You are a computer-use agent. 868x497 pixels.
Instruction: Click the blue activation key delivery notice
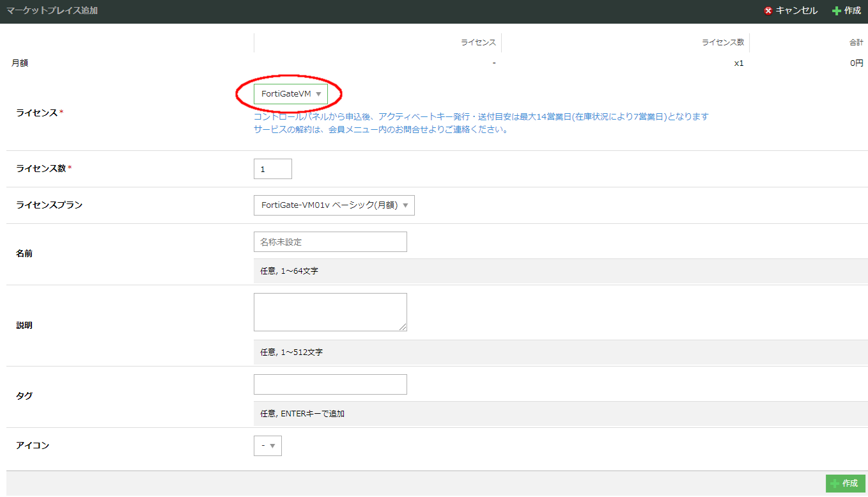(x=481, y=116)
